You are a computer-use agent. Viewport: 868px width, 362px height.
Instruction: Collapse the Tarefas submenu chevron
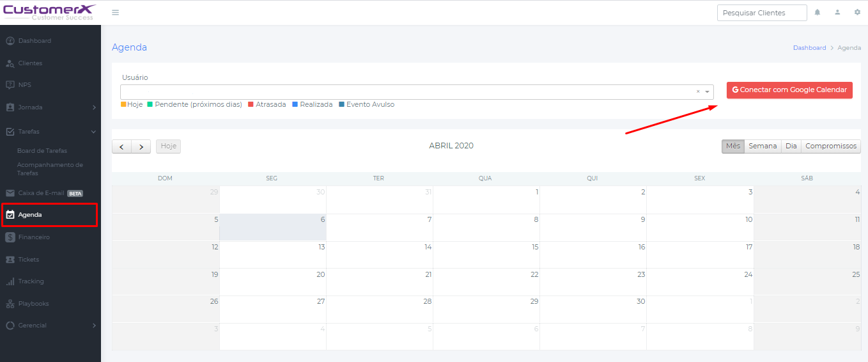pos(94,132)
